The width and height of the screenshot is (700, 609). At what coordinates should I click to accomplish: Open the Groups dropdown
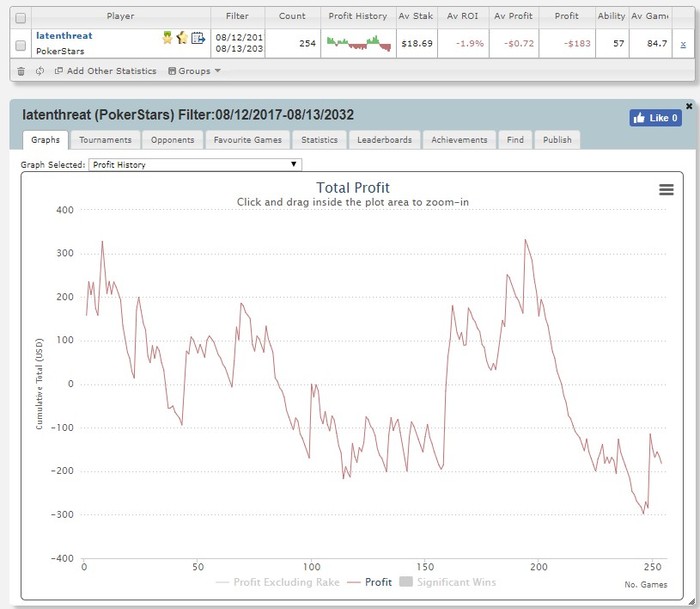click(194, 71)
